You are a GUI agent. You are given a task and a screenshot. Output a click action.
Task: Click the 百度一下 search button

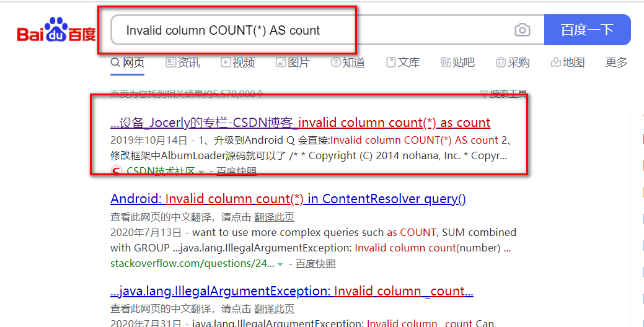tap(588, 30)
